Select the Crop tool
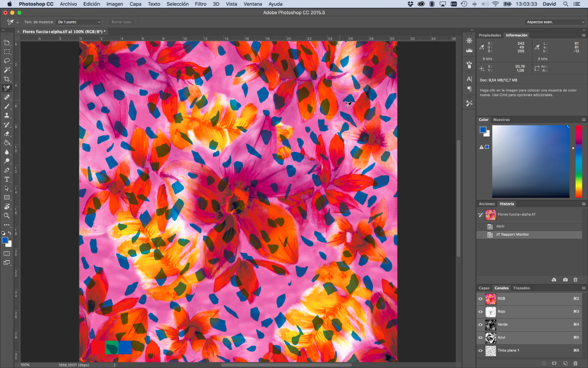Image resolution: width=588 pixels, height=368 pixels. pyautogui.click(x=7, y=79)
